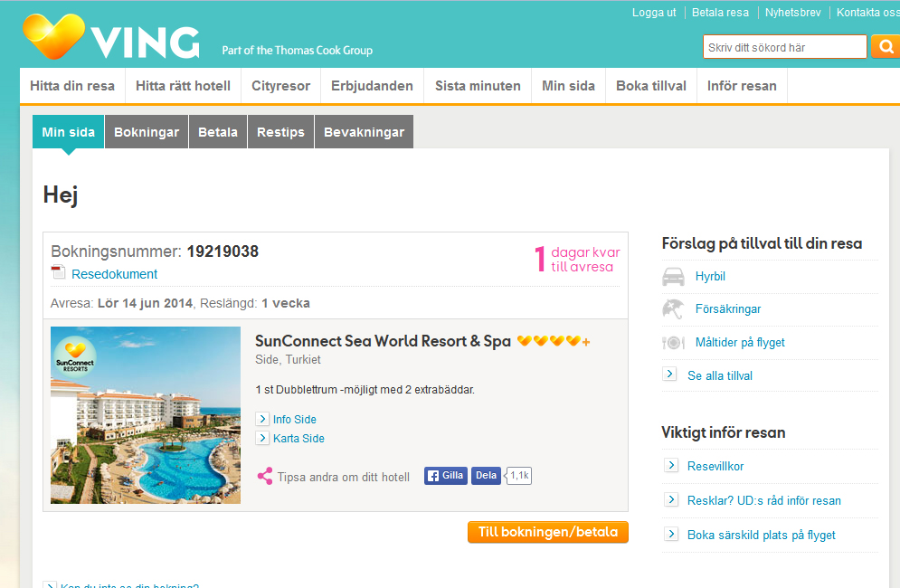This screenshot has width=900, height=588.
Task: Click the Resedokument PDF document icon
Action: (58, 273)
